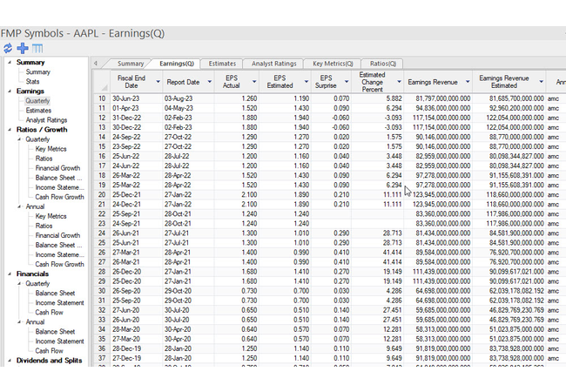
Task: Collapse Quarterly node under Financials
Action: (19, 284)
